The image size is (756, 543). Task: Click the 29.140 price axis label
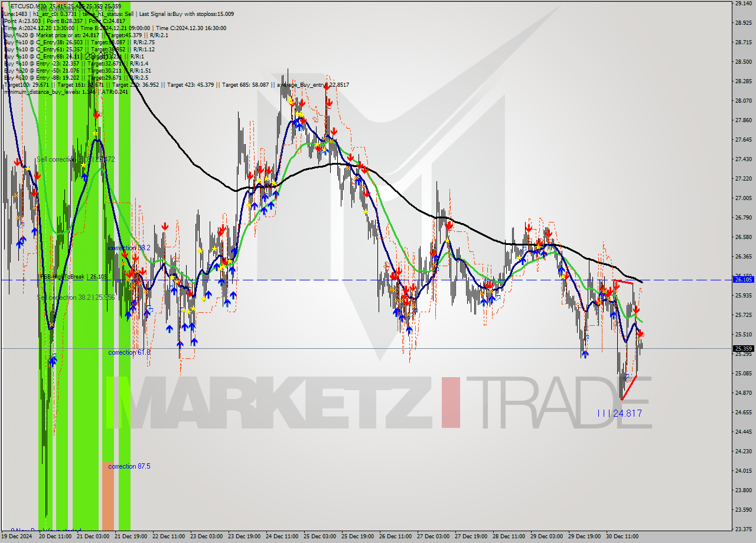click(744, 4)
